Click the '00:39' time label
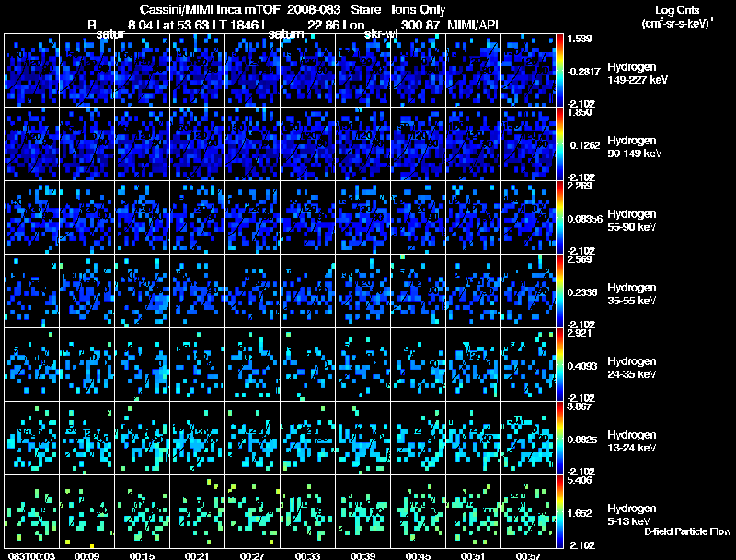Screen dimensions: 736x560 (x=362, y=555)
